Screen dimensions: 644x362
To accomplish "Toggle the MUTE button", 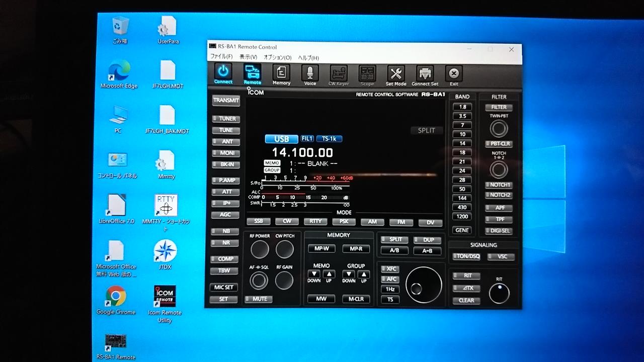I will [x=259, y=299].
